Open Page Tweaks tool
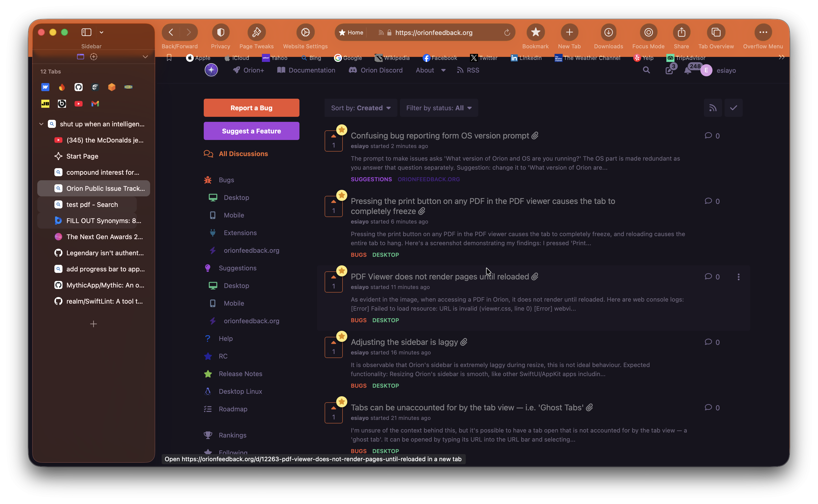The width and height of the screenshot is (818, 504). [x=256, y=32]
